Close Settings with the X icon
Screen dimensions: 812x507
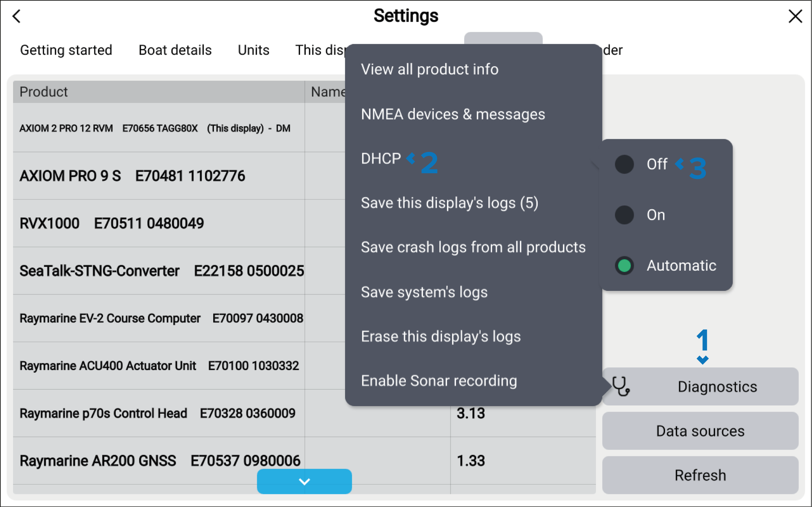pos(795,16)
